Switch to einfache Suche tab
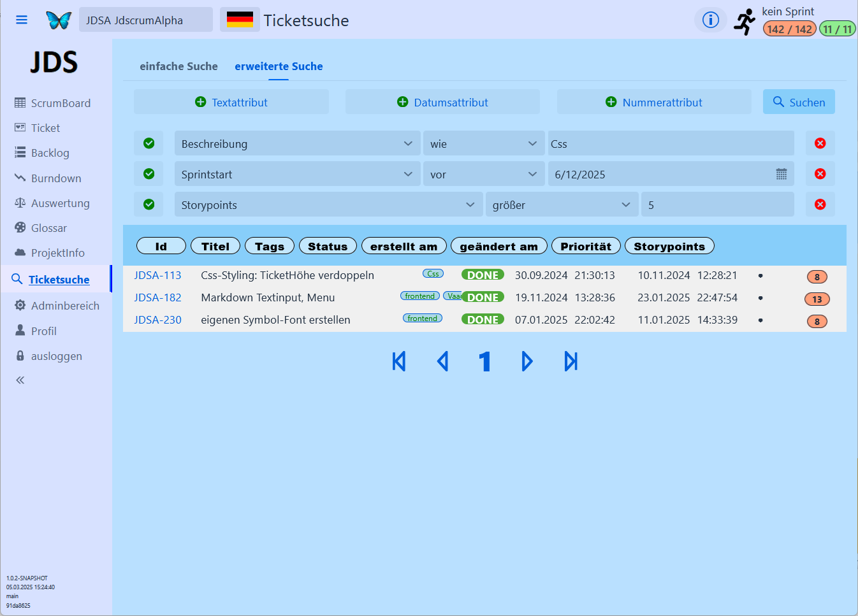Image resolution: width=858 pixels, height=616 pixels. coord(178,66)
